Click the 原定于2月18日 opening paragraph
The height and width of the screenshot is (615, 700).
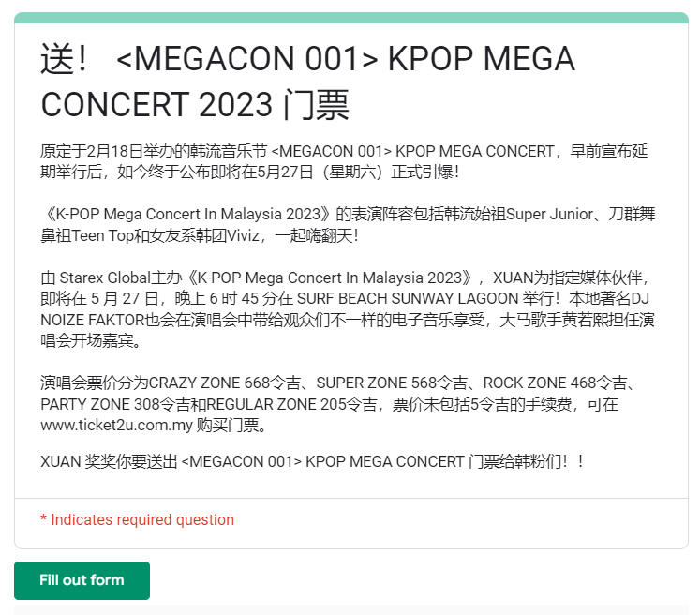(x=344, y=161)
